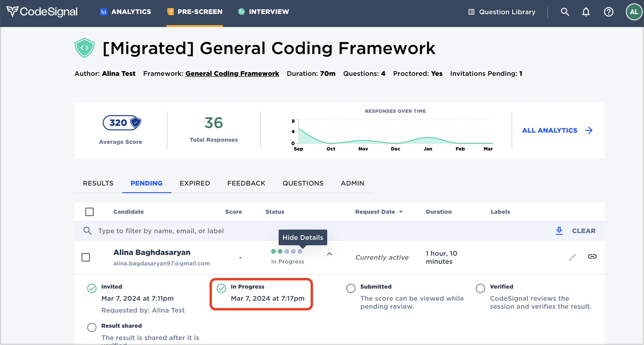The height and width of the screenshot is (345, 644).
Task: Open the General Coding Framework link
Action: tap(232, 73)
